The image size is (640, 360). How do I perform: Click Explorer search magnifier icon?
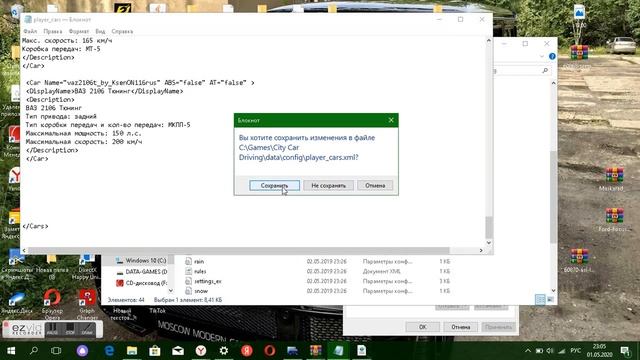(545, 71)
